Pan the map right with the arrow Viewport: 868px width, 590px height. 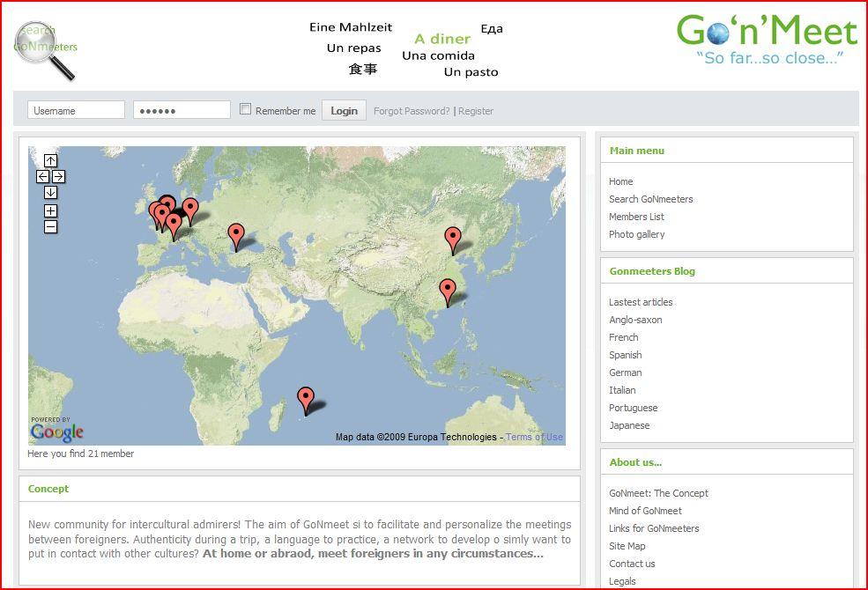pyautogui.click(x=59, y=176)
